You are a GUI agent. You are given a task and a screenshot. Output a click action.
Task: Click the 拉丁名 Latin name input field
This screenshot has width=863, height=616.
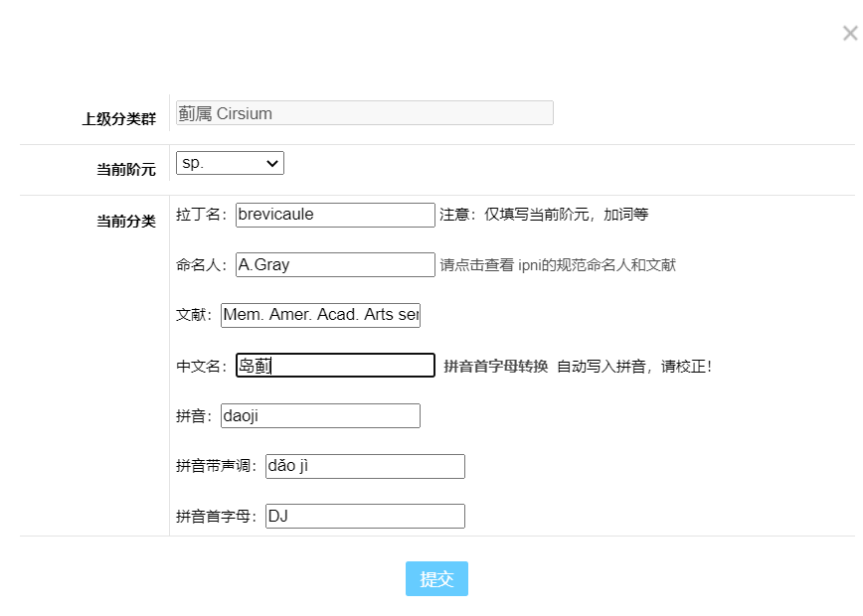(334, 214)
